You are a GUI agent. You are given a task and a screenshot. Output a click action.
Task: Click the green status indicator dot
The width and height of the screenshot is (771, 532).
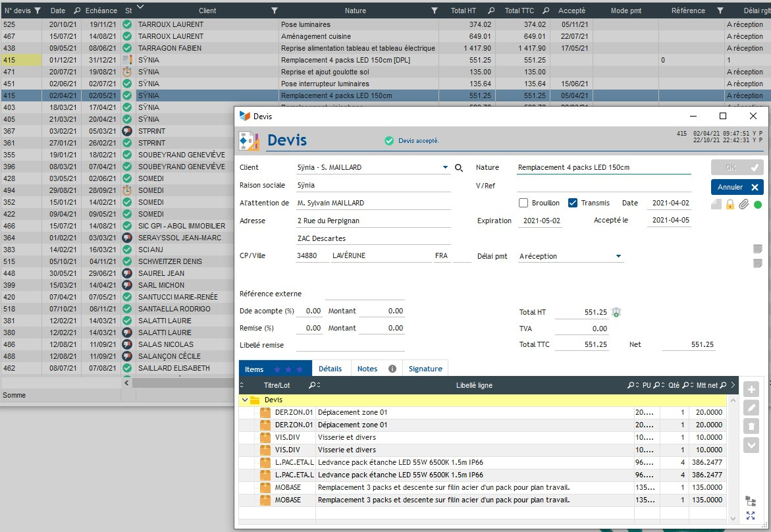(x=758, y=205)
